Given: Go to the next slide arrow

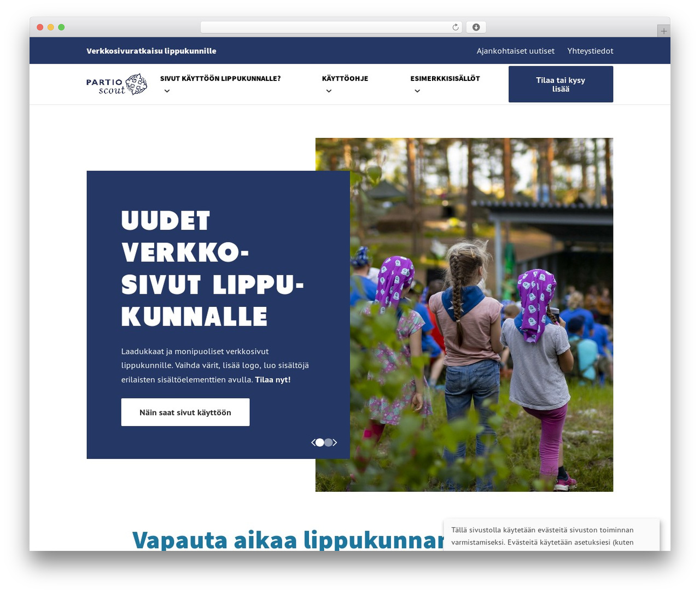Looking at the screenshot, I should 335,443.
